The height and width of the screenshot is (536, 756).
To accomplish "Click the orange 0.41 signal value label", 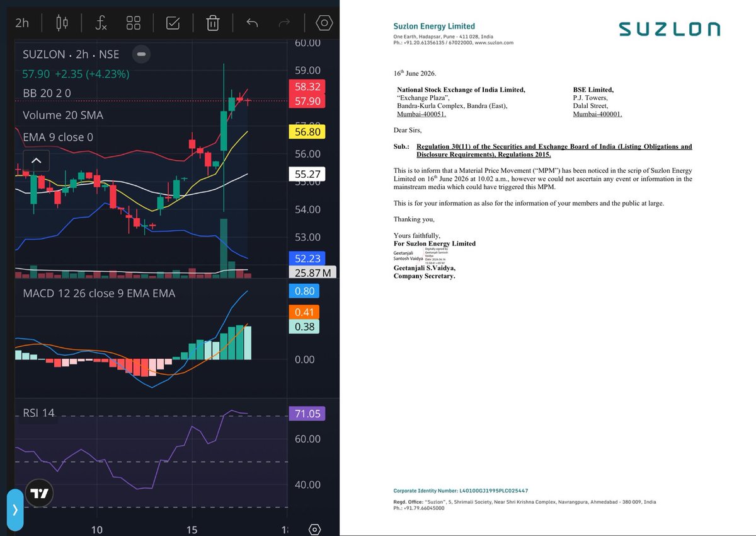I will coord(304,312).
